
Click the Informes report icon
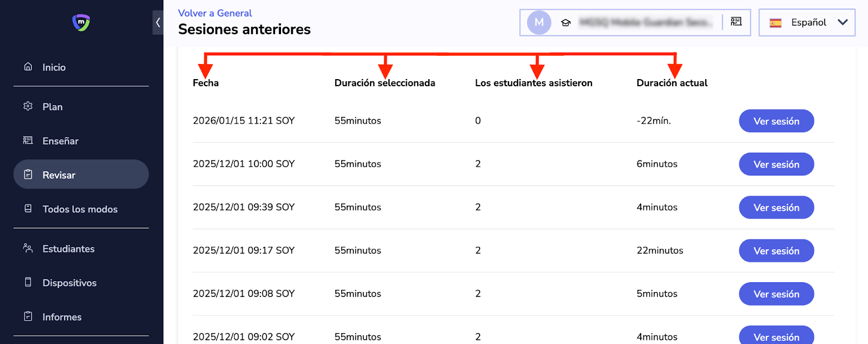pos(28,316)
